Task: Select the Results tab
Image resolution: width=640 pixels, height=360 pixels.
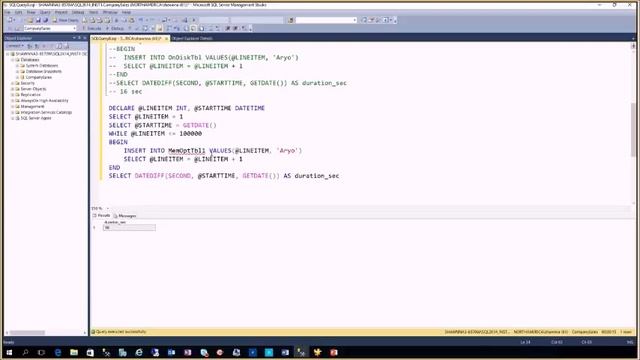Action: (102, 216)
